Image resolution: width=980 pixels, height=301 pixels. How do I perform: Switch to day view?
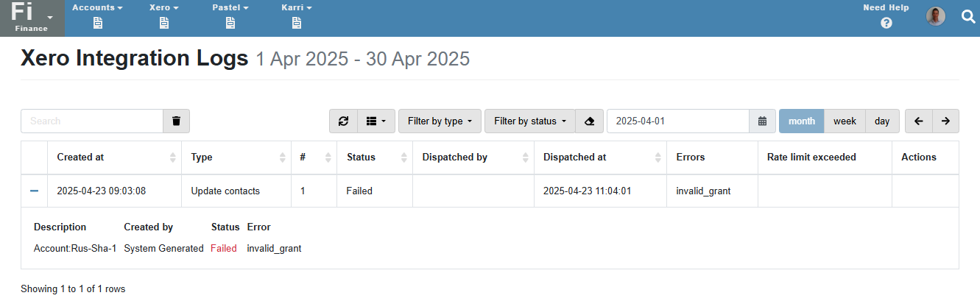(882, 121)
